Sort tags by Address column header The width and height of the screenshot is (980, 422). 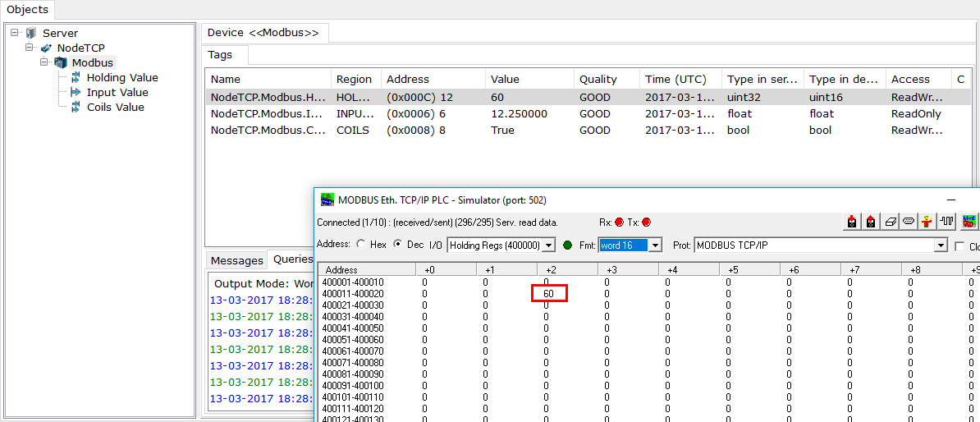pyautogui.click(x=433, y=80)
